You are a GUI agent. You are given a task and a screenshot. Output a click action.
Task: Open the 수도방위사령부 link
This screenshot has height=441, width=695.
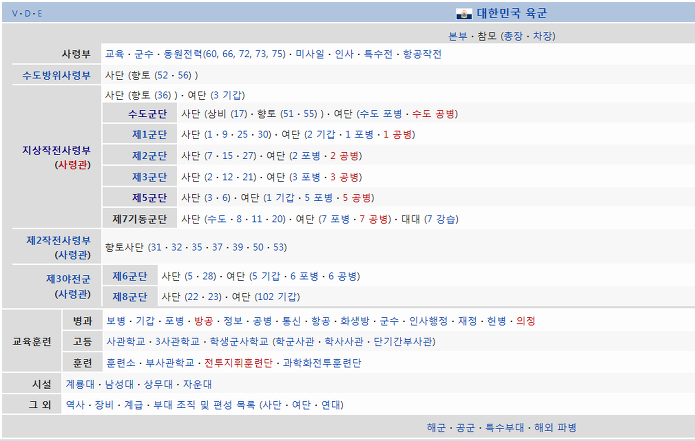pos(56,75)
